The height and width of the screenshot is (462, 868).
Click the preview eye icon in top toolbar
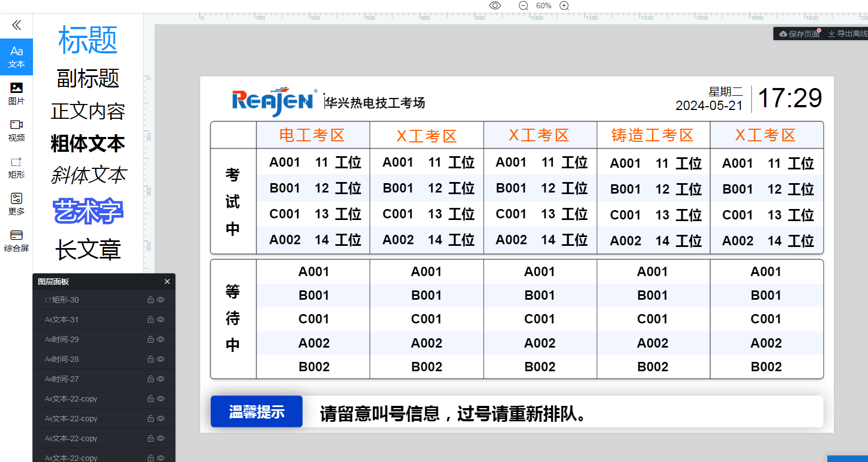pyautogui.click(x=495, y=5)
